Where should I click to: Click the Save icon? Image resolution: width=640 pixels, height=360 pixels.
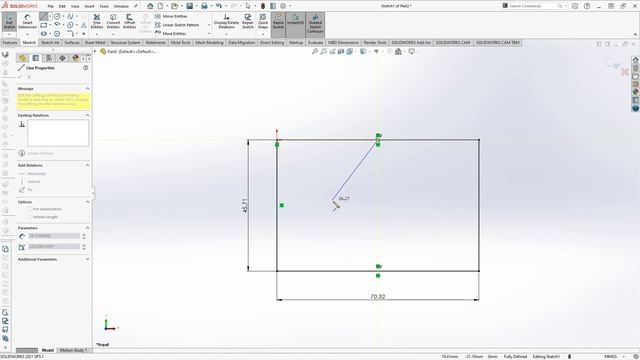click(x=190, y=6)
